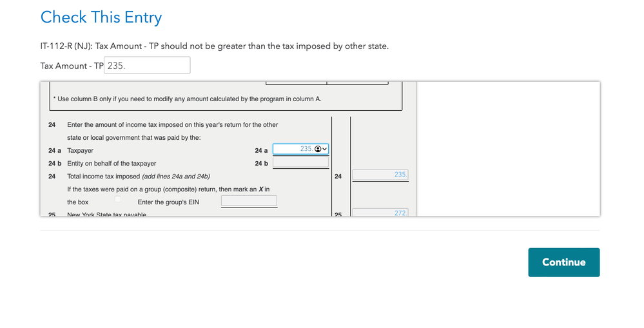Expand the chevron dropdown in line 24a
The image size is (644, 328).
coord(324,150)
